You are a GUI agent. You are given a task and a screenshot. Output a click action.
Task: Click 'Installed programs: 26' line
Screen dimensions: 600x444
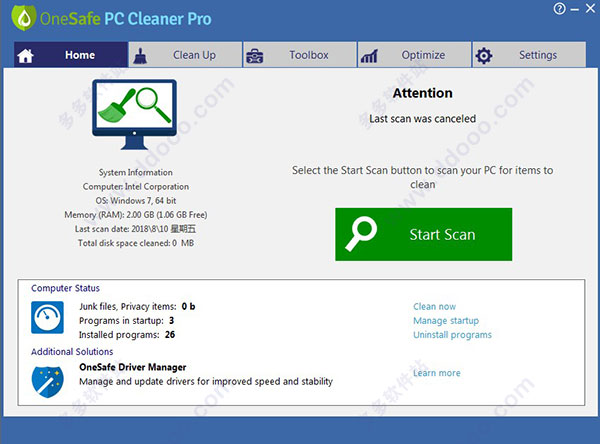127,335
